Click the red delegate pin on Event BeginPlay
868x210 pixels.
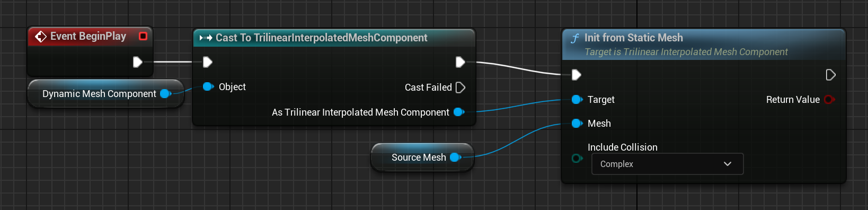[143, 36]
